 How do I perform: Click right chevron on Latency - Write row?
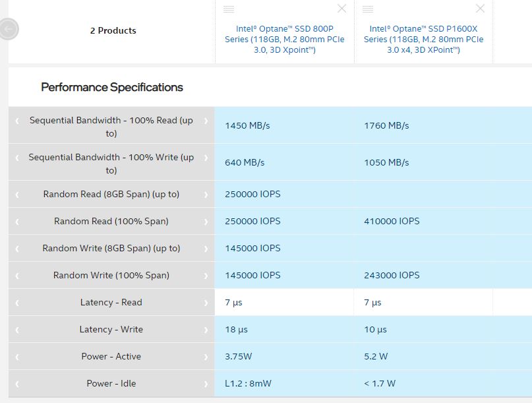coord(206,330)
